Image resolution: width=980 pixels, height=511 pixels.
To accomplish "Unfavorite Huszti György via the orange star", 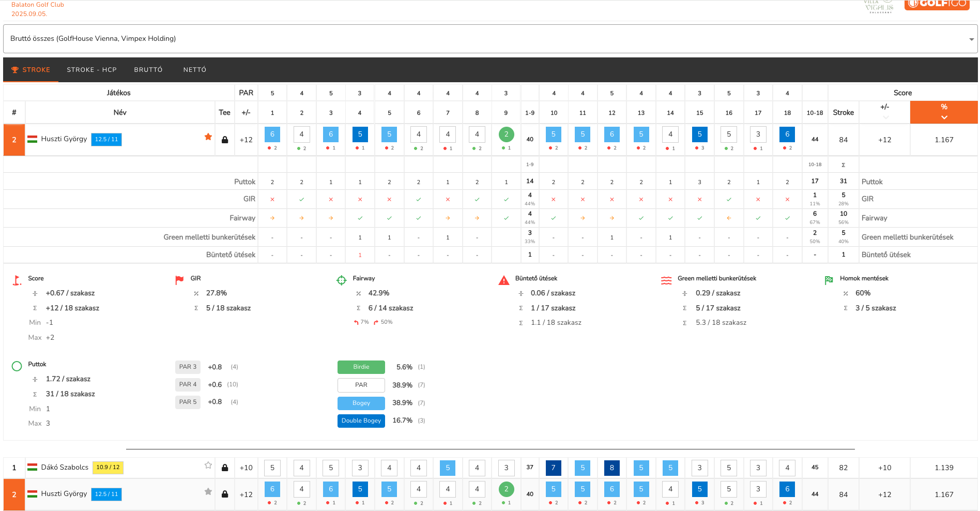I will point(208,137).
